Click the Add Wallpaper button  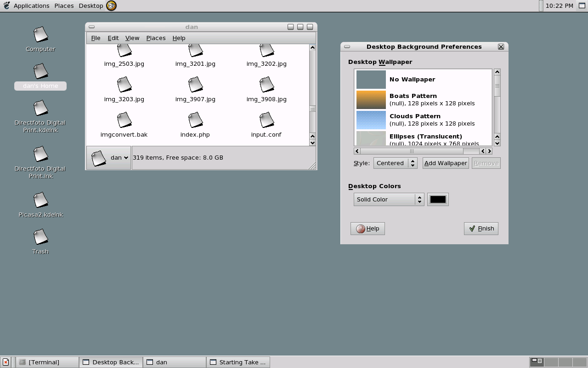point(445,163)
